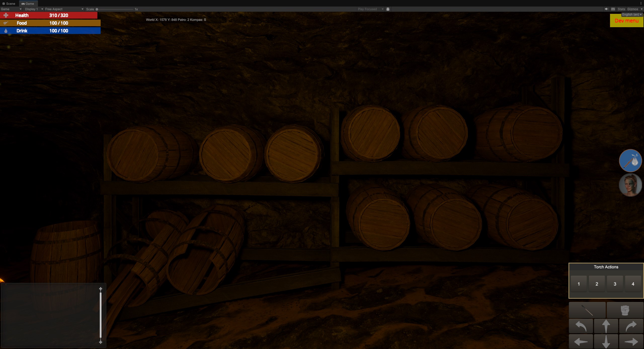The width and height of the screenshot is (644, 349).
Task: Click the fist attack button
Action: tap(625, 310)
